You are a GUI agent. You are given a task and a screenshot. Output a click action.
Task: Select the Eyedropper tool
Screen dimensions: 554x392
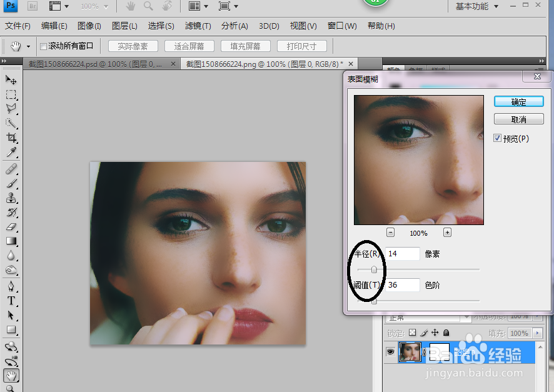(x=11, y=152)
